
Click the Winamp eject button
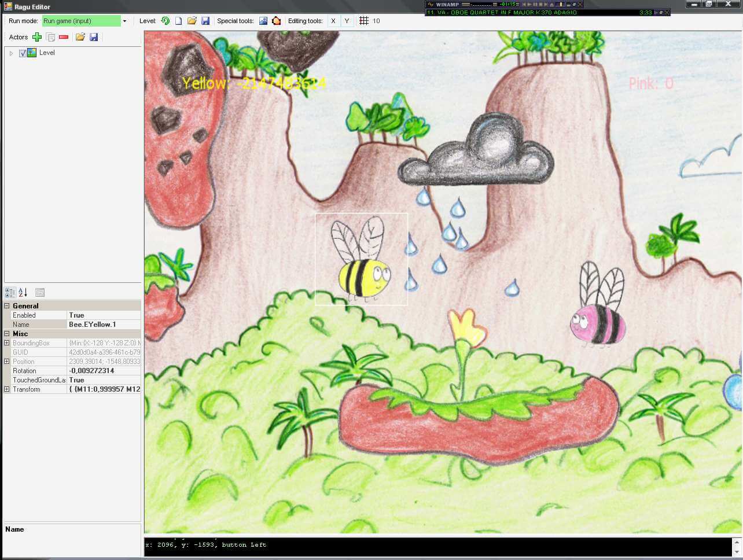pos(551,5)
